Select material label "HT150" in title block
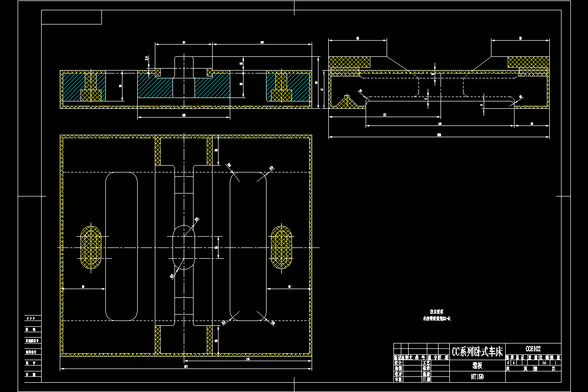 click(477, 377)
